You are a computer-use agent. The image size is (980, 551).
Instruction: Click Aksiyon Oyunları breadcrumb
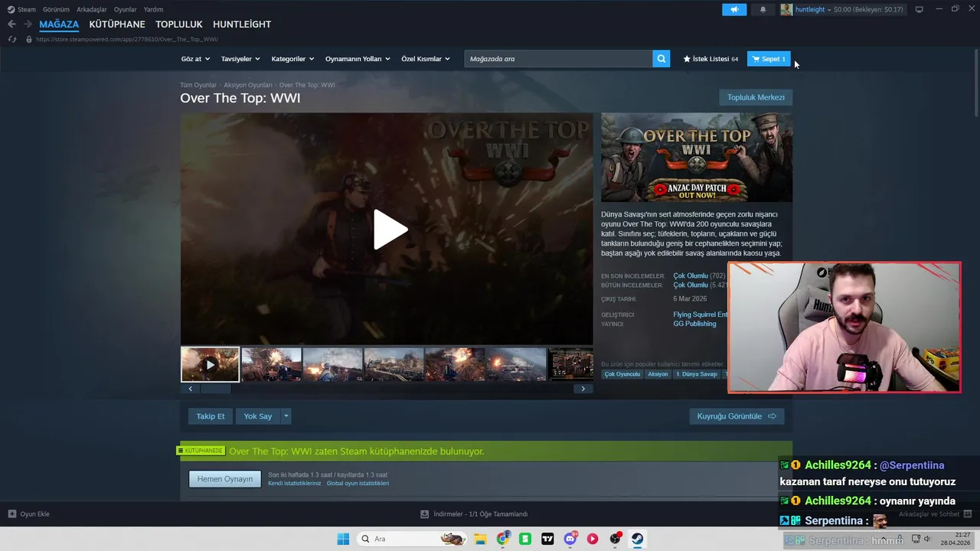tap(248, 85)
